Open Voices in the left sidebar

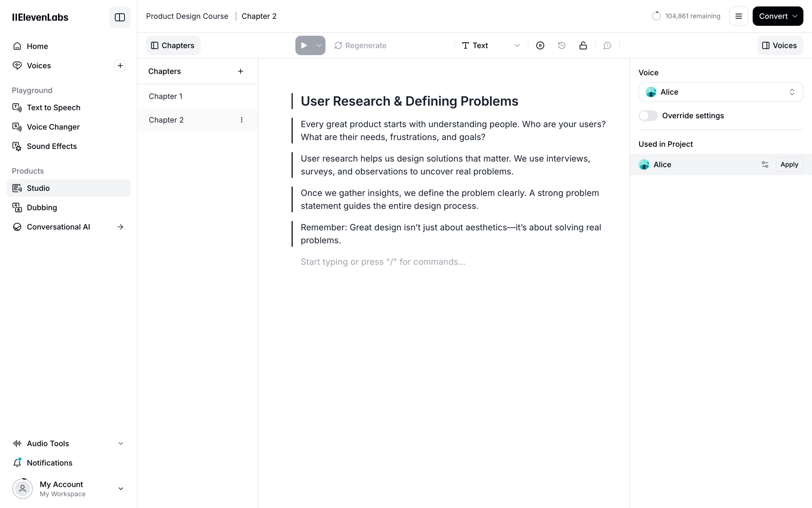point(59,66)
